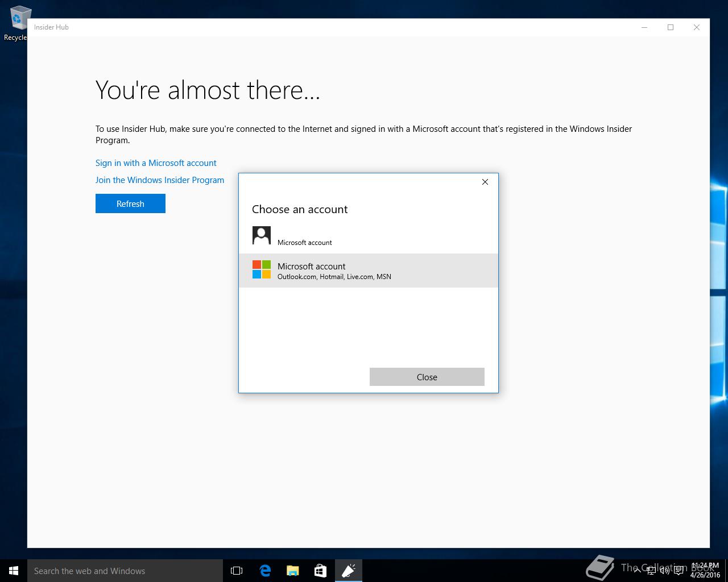The height and width of the screenshot is (582, 728).
Task: Click Sign in with a Microsoft account
Action: pyautogui.click(x=156, y=163)
